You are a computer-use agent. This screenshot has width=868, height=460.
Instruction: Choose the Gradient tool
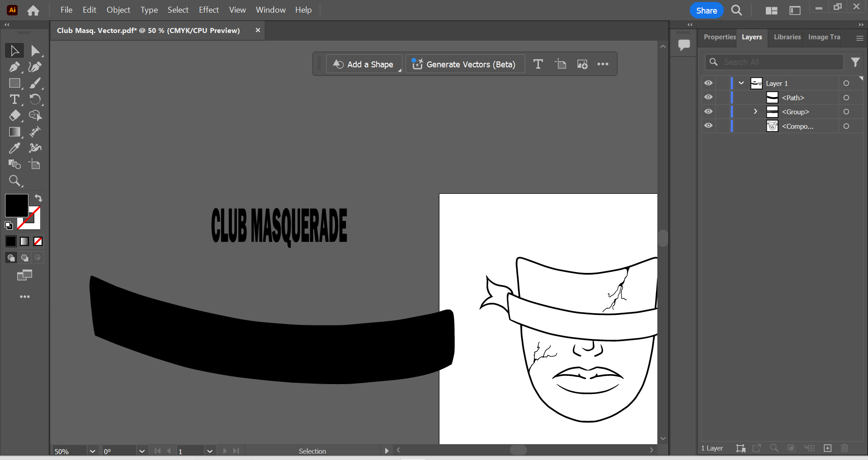click(15, 132)
